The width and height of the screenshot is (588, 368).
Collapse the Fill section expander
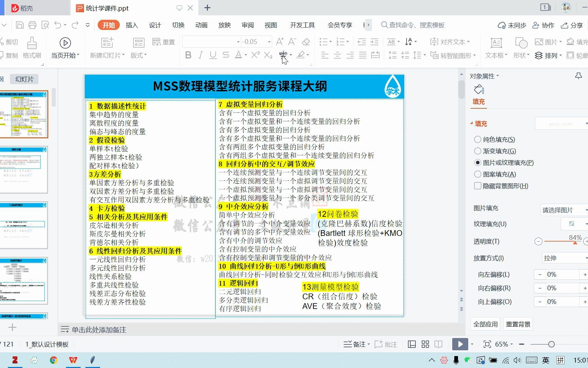click(472, 123)
